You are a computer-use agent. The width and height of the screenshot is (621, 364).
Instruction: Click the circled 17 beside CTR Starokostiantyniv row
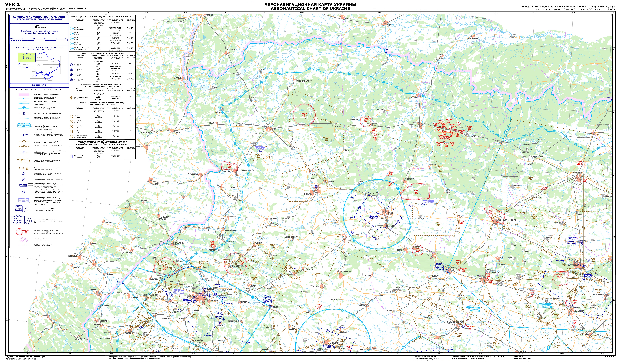point(72,136)
